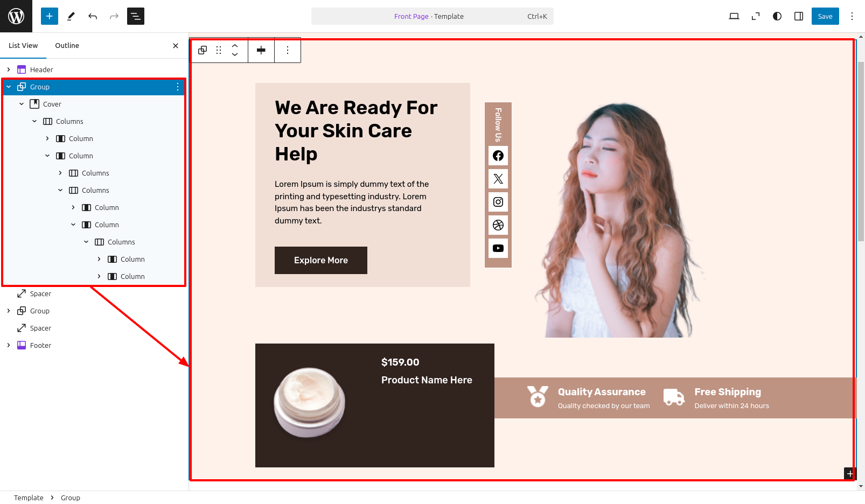Click the YouTube social icon
This screenshot has height=504, width=865.
498,248
